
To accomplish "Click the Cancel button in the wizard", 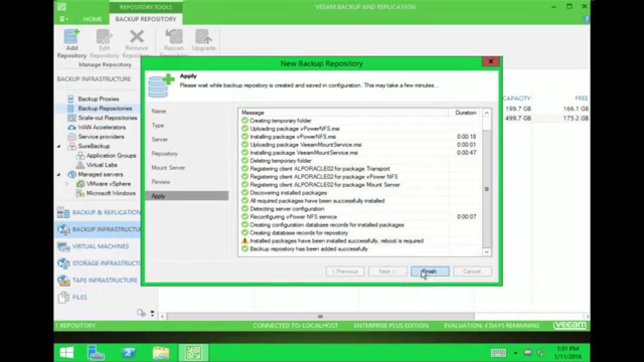I will tap(472, 271).
